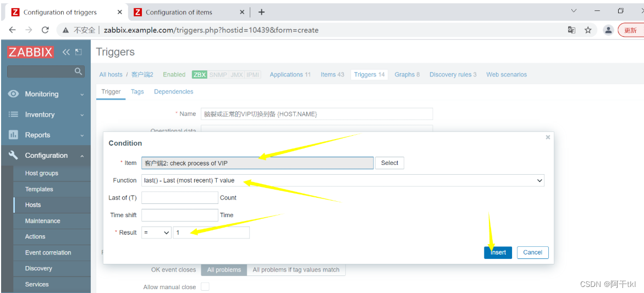Click the sidebar search magnifier icon
The height and width of the screenshot is (293, 644).
79,71
